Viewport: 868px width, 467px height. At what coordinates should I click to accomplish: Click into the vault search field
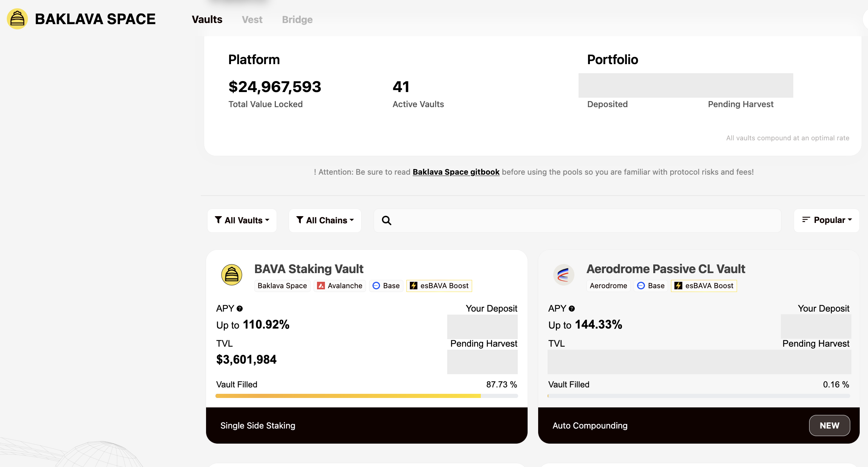(x=585, y=220)
